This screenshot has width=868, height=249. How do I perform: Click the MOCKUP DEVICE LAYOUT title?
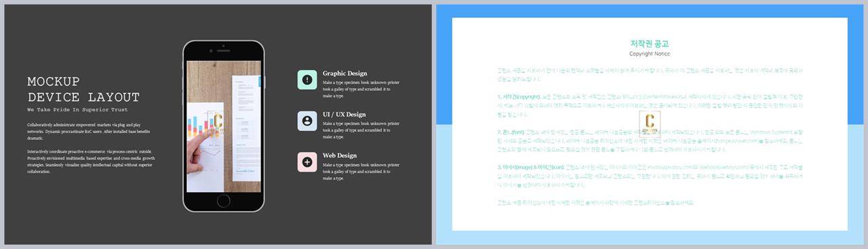coord(83,90)
